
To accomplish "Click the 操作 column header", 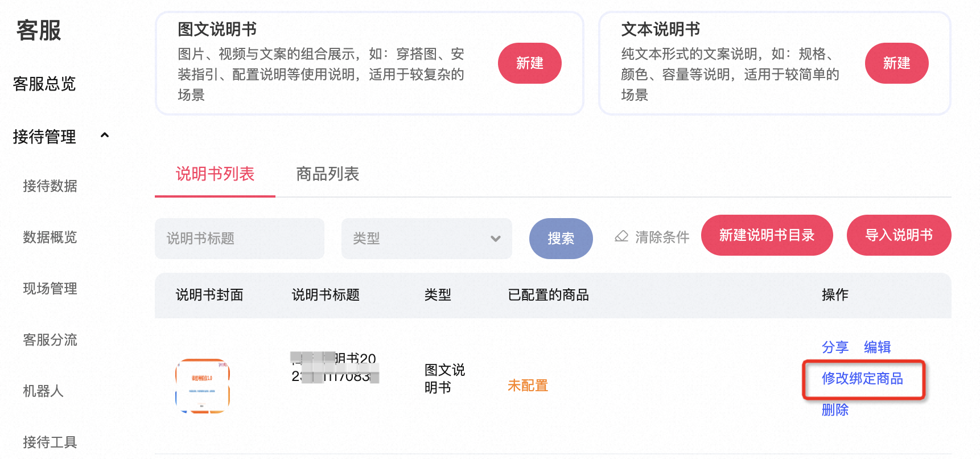I will pos(835,295).
